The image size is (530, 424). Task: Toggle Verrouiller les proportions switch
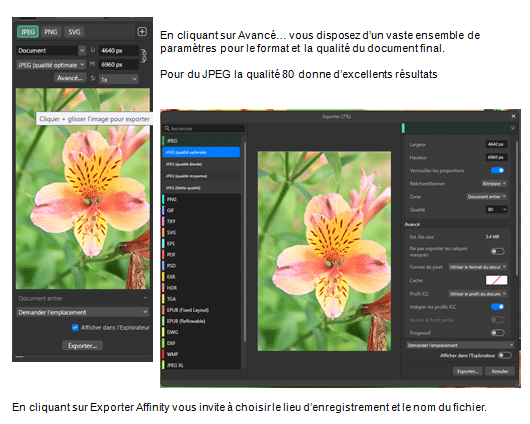pyautogui.click(x=498, y=170)
